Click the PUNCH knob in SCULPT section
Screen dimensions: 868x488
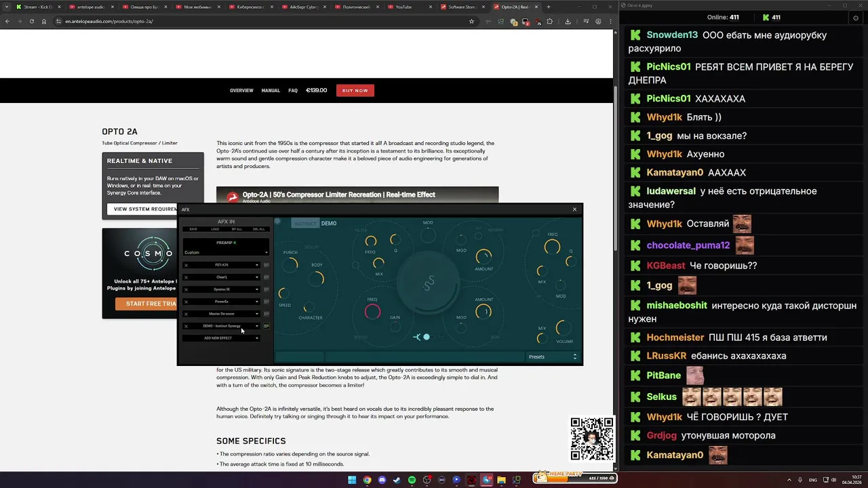coord(291,264)
